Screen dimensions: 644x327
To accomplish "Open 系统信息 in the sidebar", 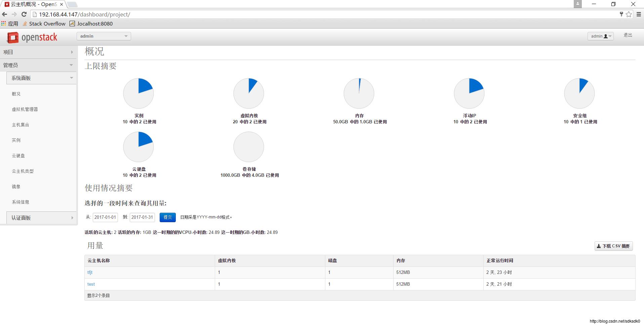I will tap(21, 202).
